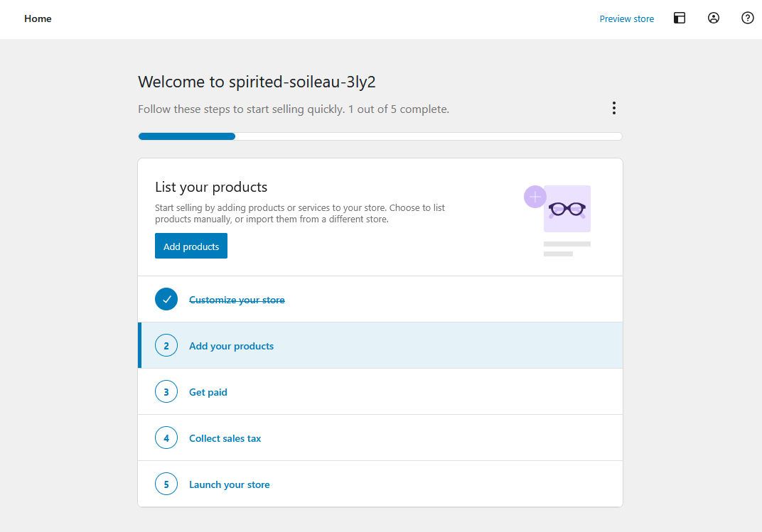
Task: Click the glasses product illustration
Action: coord(567,209)
